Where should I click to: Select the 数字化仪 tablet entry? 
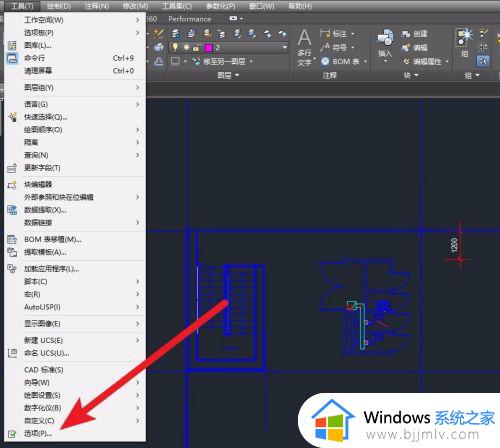75,408
